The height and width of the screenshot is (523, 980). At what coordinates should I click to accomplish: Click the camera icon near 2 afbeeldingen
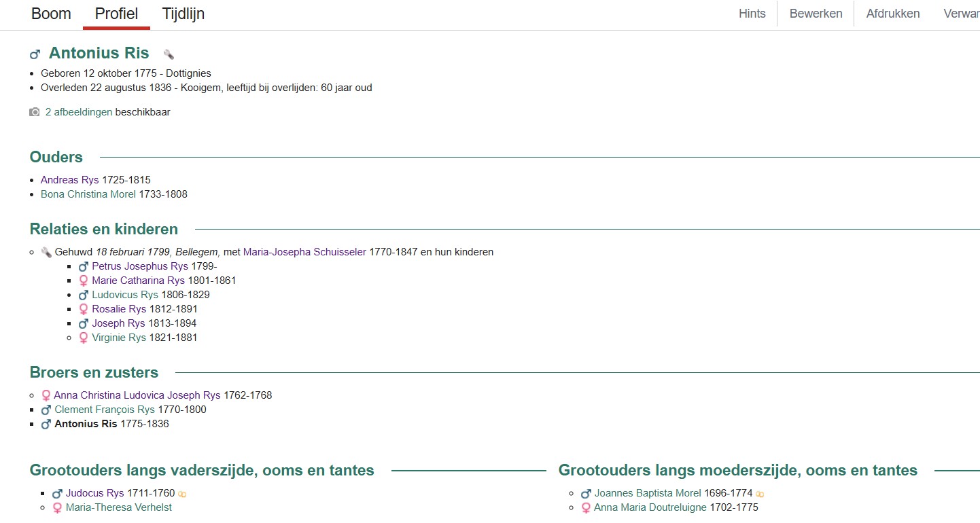pyautogui.click(x=33, y=111)
